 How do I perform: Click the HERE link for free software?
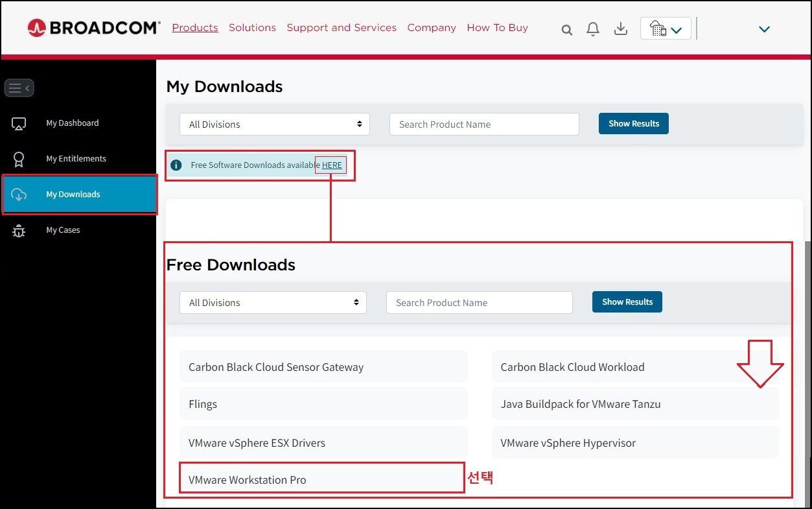332,165
